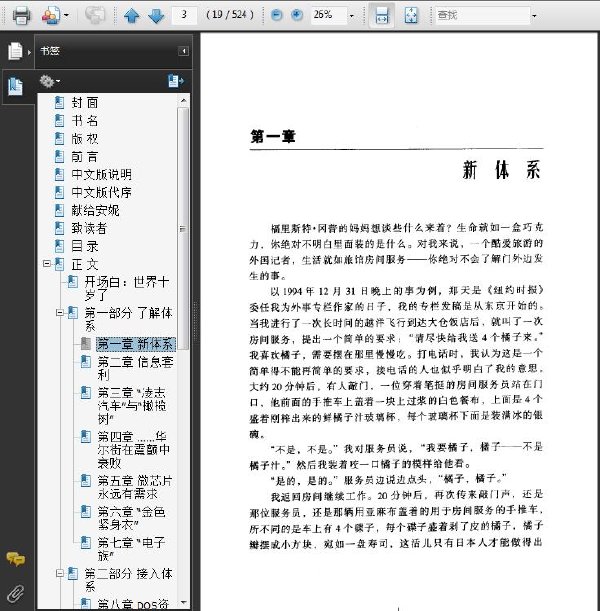Open the 前言 bookmark
The height and width of the screenshot is (611, 600).
pyautogui.click(x=85, y=157)
